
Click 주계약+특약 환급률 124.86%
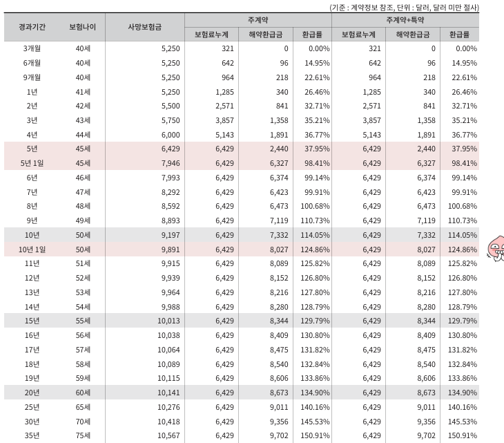[x=463, y=249]
